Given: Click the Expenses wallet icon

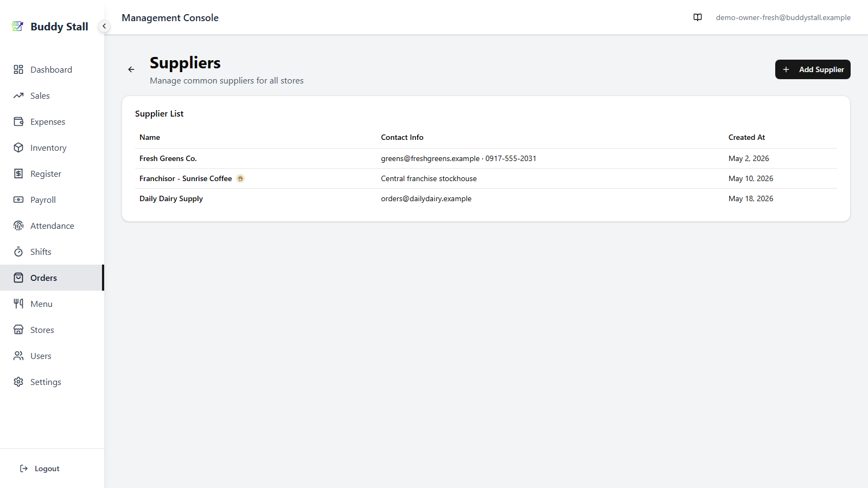Looking at the screenshot, I should coord(18,121).
